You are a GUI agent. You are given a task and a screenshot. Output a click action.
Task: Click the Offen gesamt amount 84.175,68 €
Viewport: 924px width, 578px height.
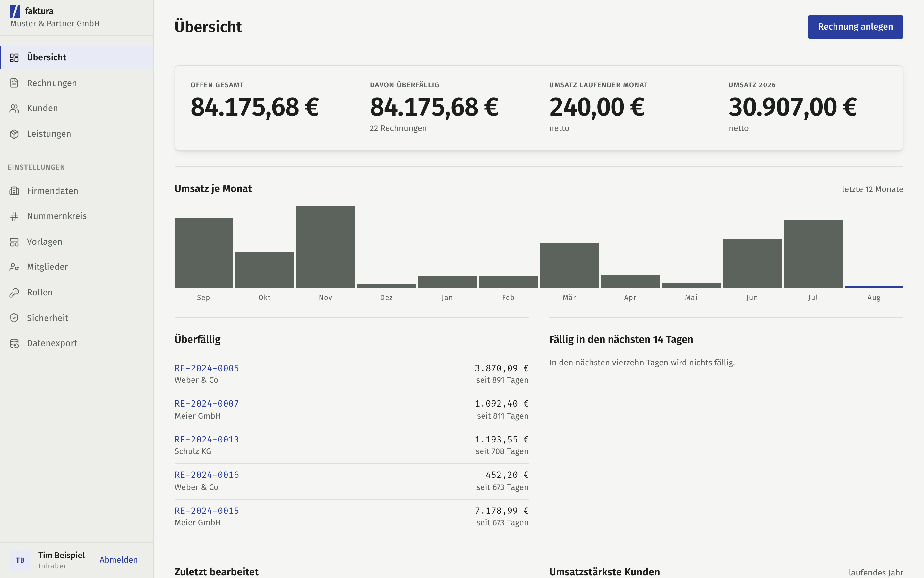pos(255,107)
